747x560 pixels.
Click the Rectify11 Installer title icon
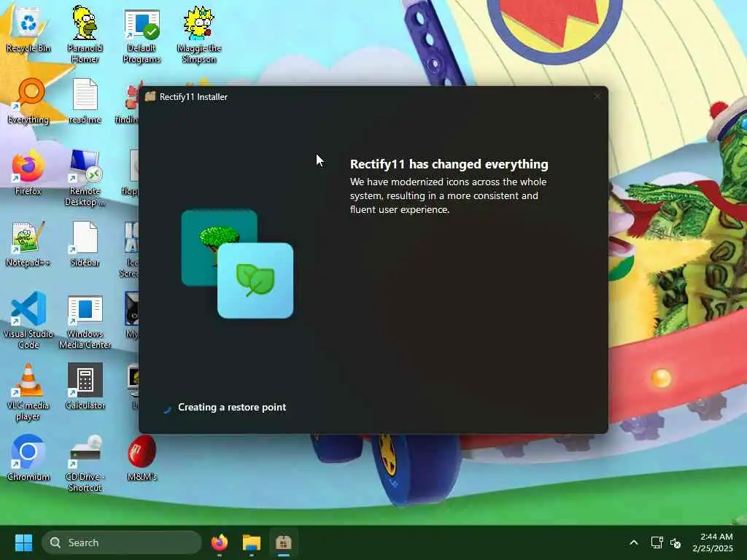[x=150, y=96]
